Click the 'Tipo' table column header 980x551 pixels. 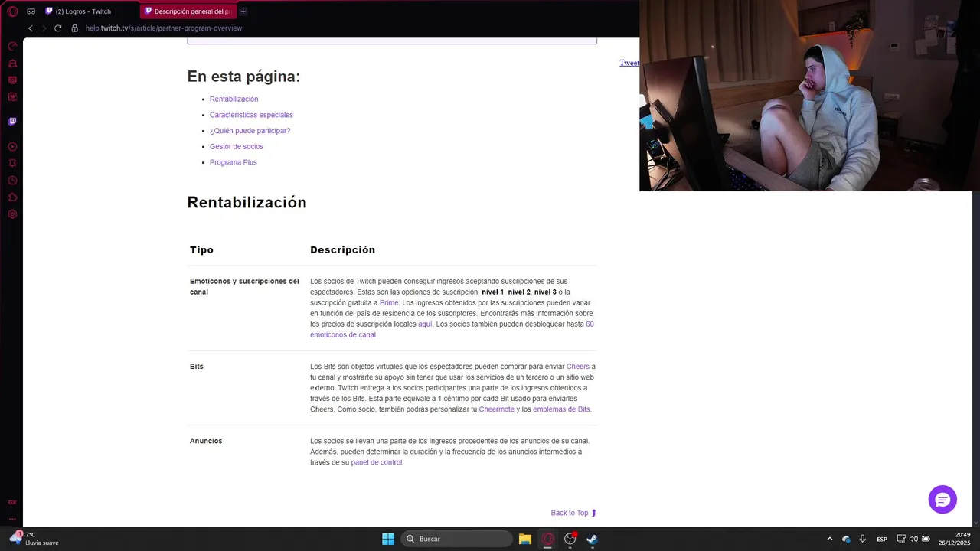[x=201, y=249]
